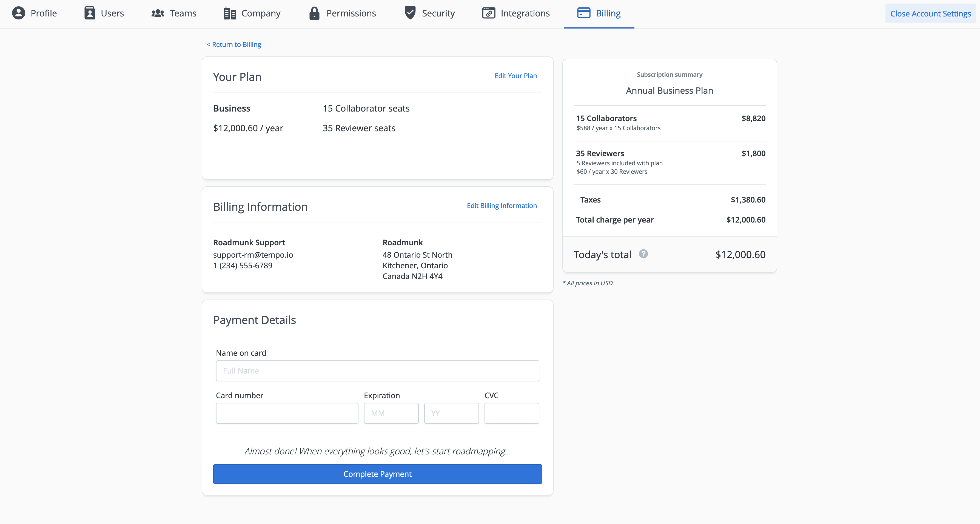Click the Edit Billing Information link
This screenshot has width=980, height=524.
click(502, 206)
